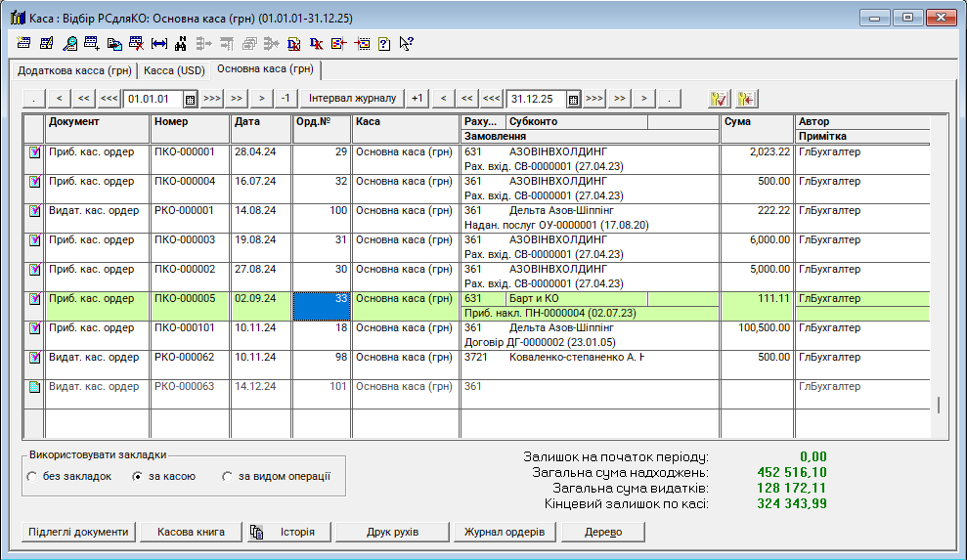The width and height of the screenshot is (967, 560).
Task: Click the copy line toolbar icon
Action: tap(114, 44)
